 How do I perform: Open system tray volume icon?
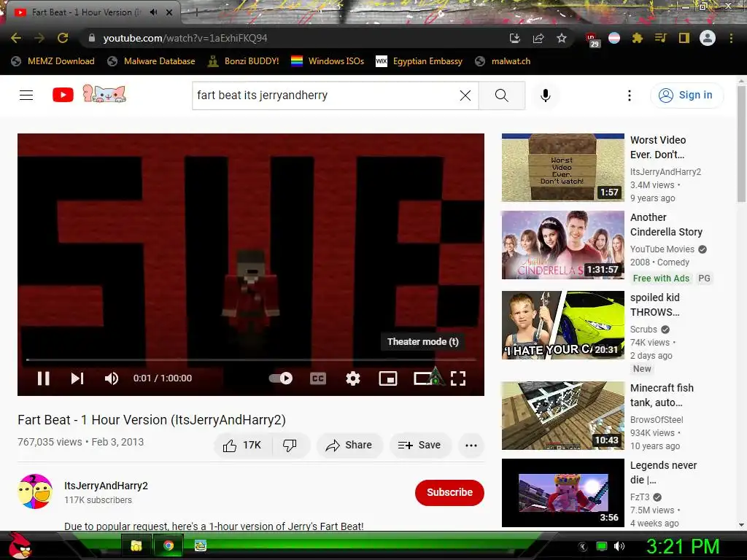click(x=619, y=546)
